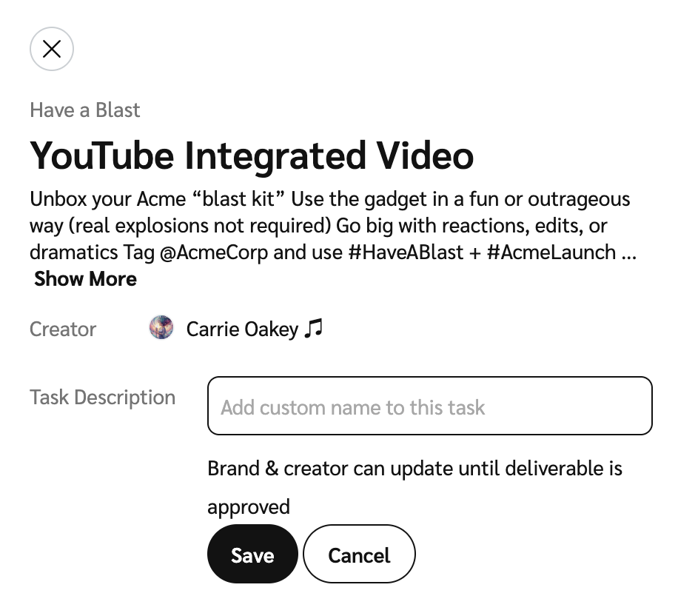678x616 pixels.
Task: Click the @AcmeCorp mention in description
Action: pyautogui.click(x=214, y=252)
